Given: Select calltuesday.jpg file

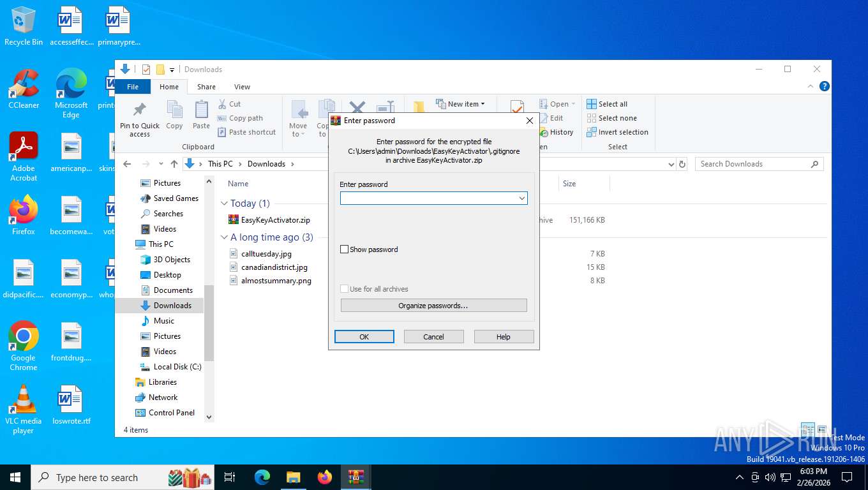Looking at the screenshot, I should coord(266,254).
